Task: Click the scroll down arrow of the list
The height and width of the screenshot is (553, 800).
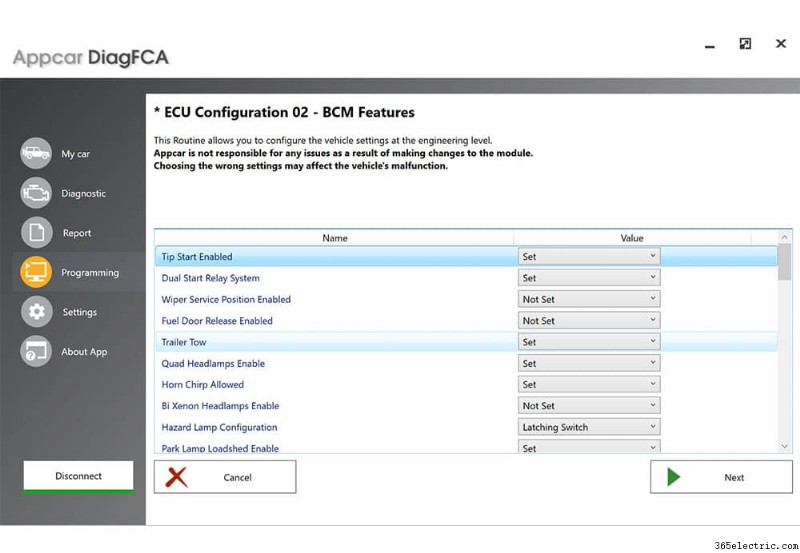Action: [784, 446]
